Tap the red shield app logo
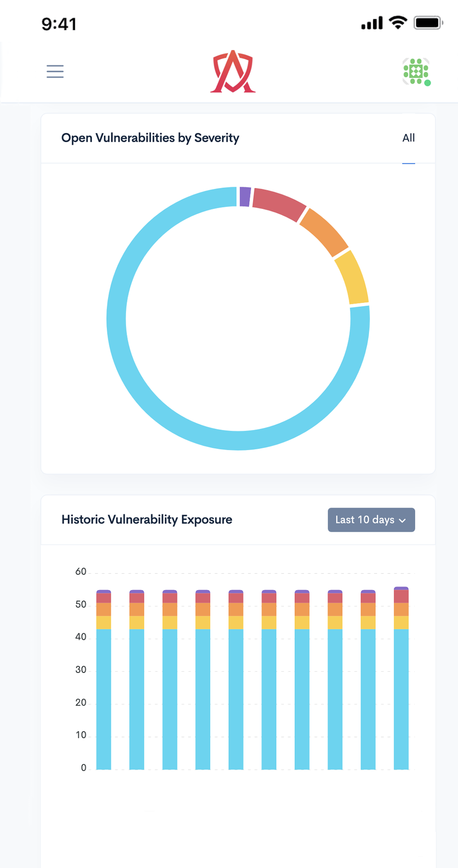Screen dimensions: 458x868 (233, 72)
